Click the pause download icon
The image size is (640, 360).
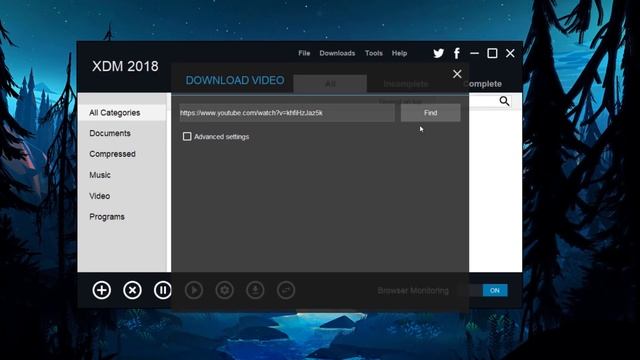coord(163,290)
